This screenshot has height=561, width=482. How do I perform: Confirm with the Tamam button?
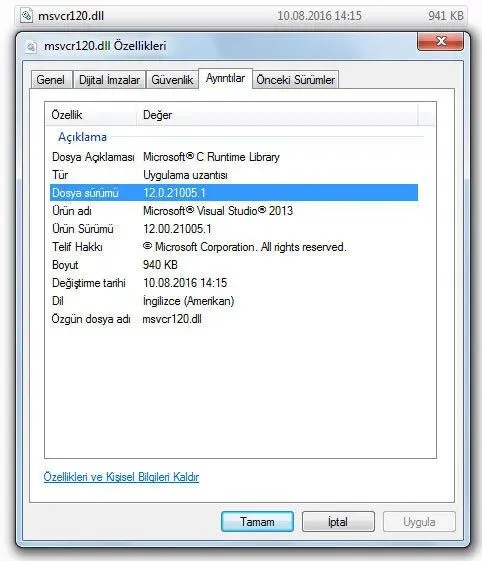258,522
